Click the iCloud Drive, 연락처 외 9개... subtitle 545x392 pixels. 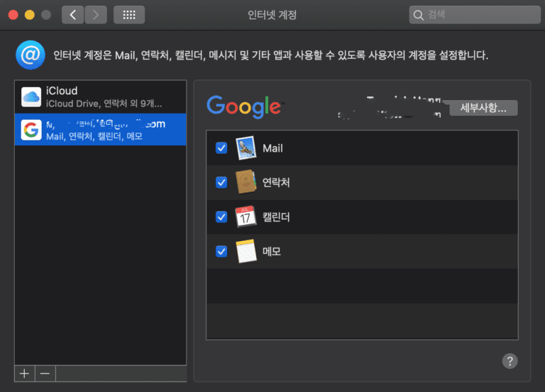(104, 103)
